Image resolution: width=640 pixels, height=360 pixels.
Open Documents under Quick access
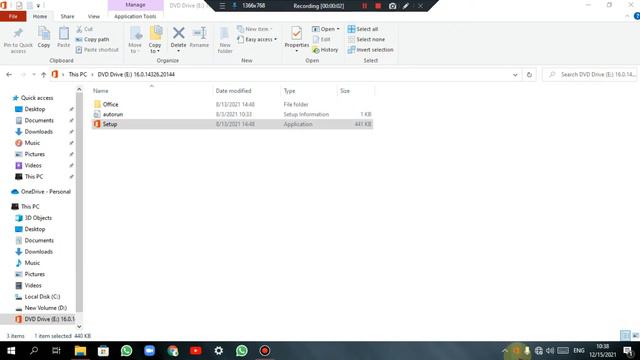pyautogui.click(x=39, y=120)
